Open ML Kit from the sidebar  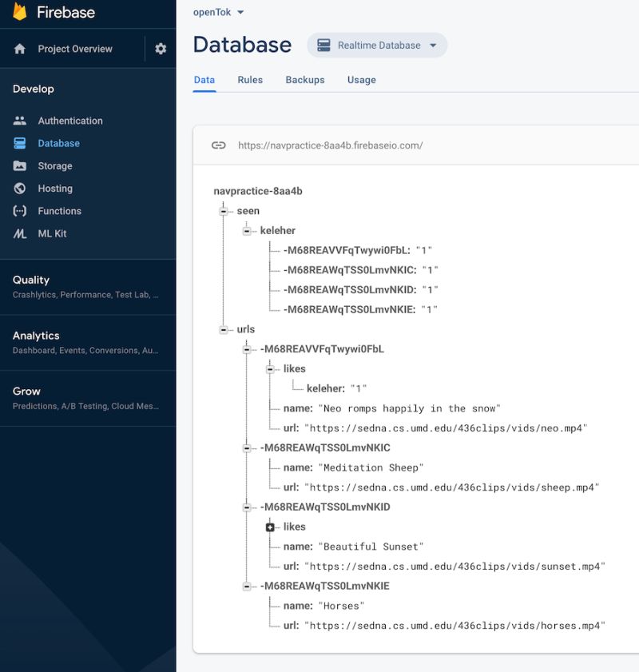click(52, 233)
